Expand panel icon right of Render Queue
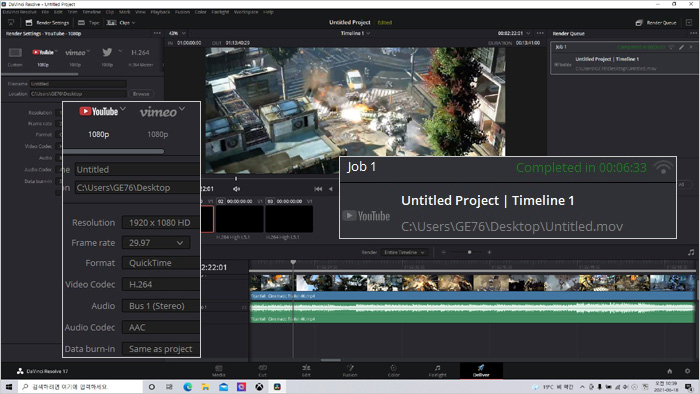 (x=689, y=22)
